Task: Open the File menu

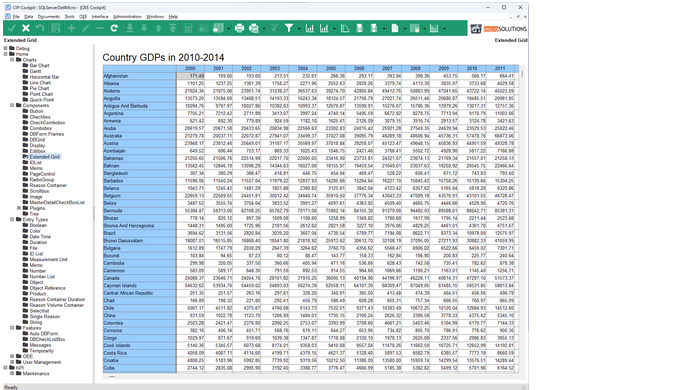Action: coord(16,16)
